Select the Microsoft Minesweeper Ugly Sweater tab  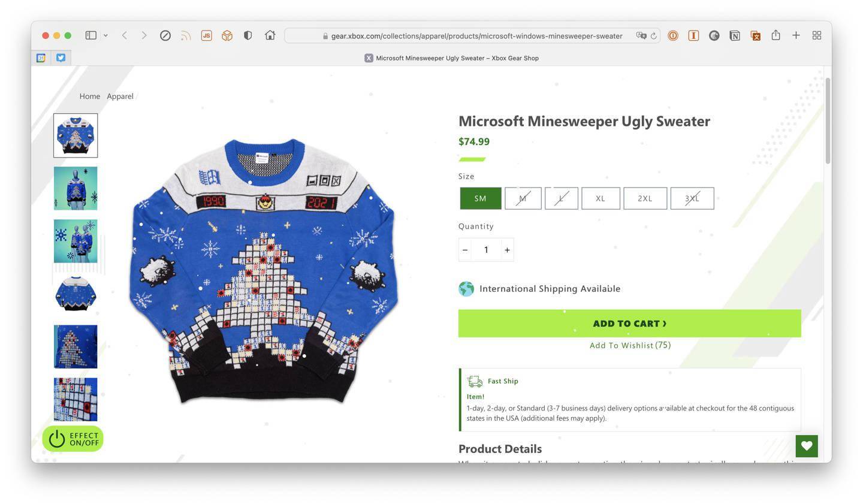(451, 58)
